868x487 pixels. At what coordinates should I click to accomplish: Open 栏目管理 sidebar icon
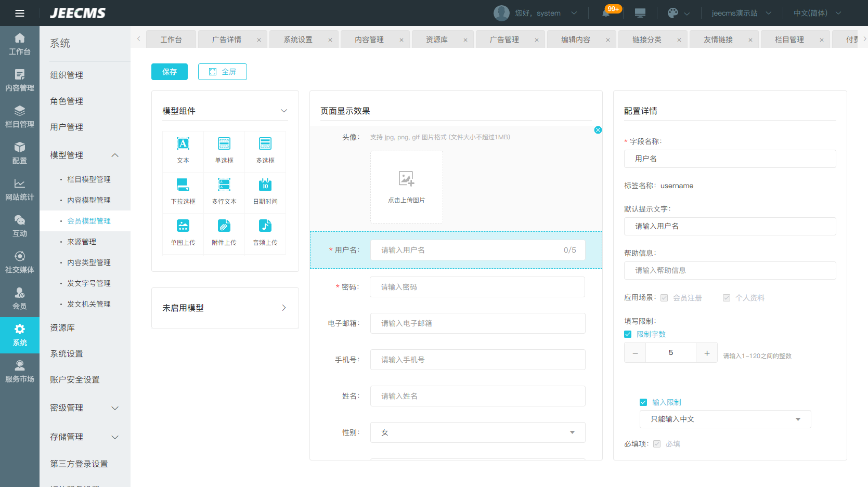[20, 117]
